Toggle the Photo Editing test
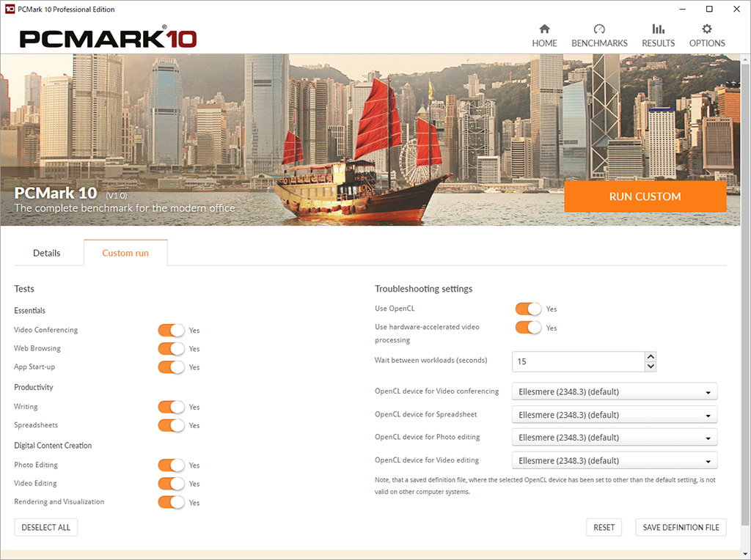 point(171,465)
